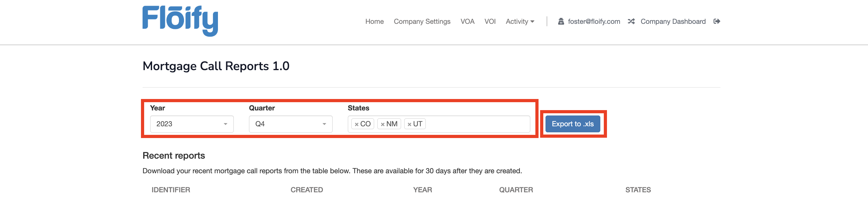Click the user account icon beside the email
Viewport: 868px width, 198px height.
point(561,22)
